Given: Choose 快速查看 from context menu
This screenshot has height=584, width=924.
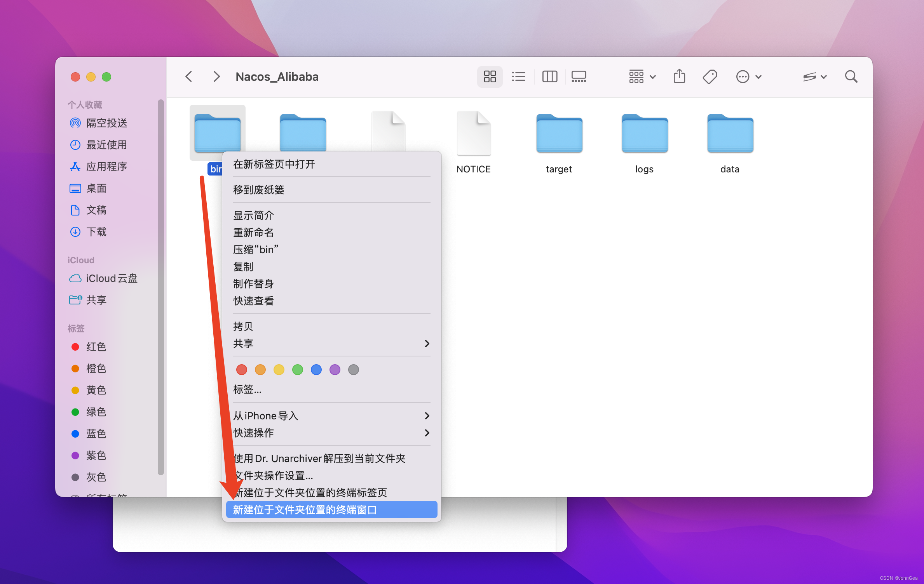Looking at the screenshot, I should pos(331,301).
